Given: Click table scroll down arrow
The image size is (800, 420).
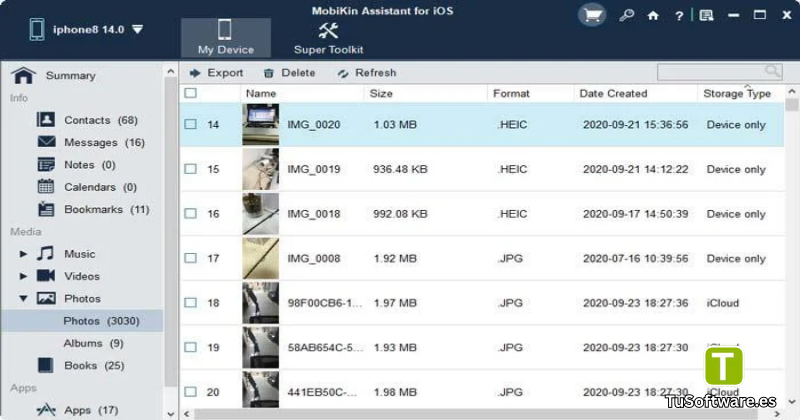Looking at the screenshot, I should tap(792, 402).
